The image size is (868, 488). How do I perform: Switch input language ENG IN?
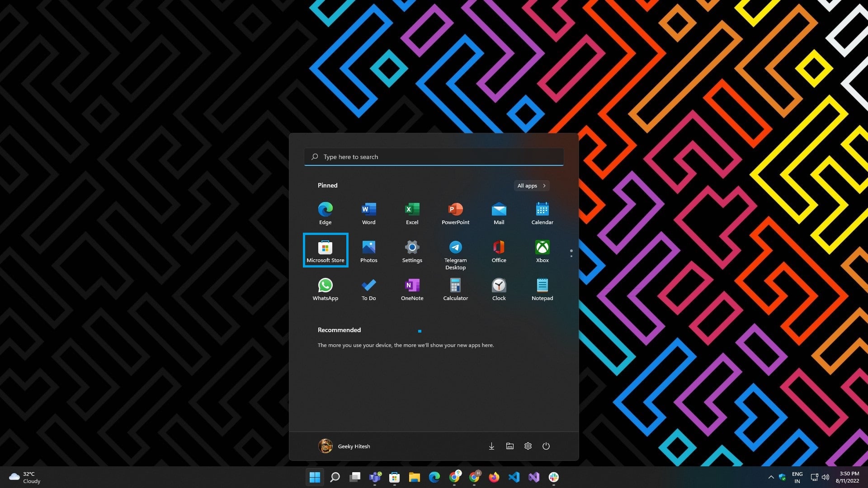click(x=797, y=478)
